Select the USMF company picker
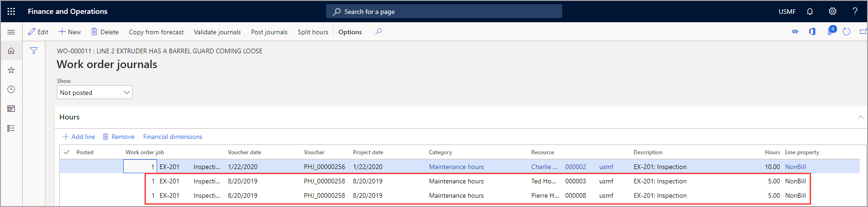The height and width of the screenshot is (207, 868). pos(787,12)
